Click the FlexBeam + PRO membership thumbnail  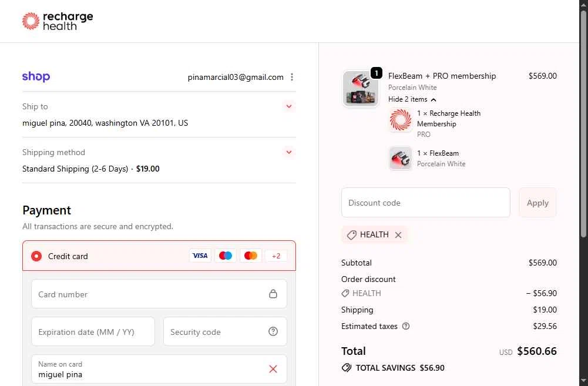click(360, 89)
